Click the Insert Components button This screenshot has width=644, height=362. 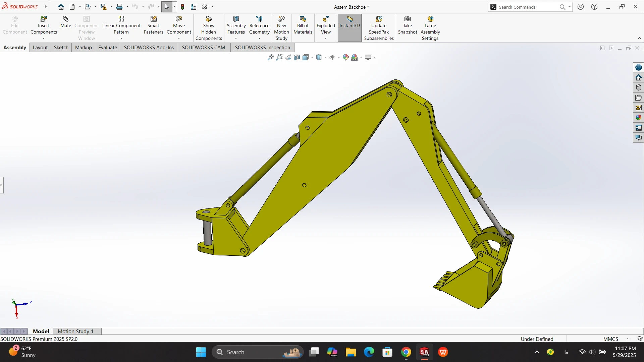(44, 25)
